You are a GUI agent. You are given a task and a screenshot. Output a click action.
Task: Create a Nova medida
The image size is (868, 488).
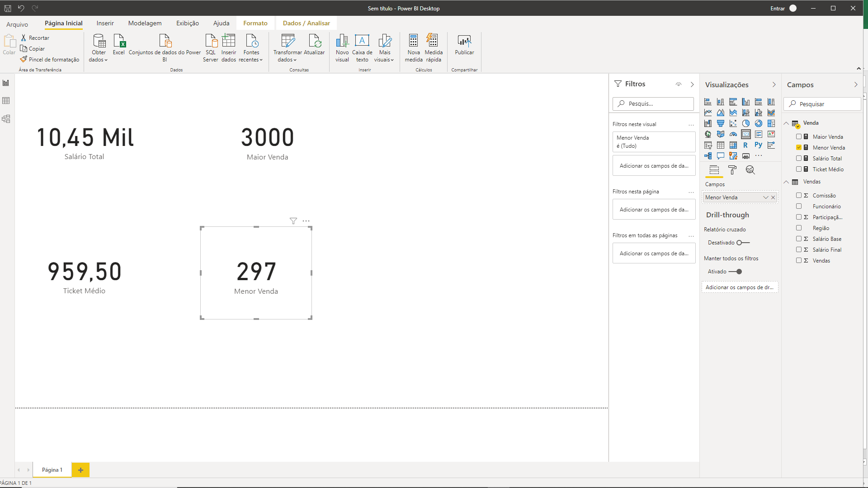coord(414,47)
